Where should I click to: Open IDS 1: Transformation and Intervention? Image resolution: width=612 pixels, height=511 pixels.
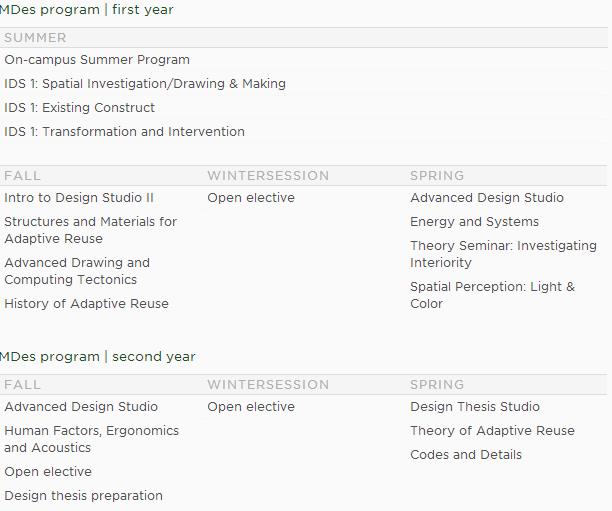(x=124, y=132)
